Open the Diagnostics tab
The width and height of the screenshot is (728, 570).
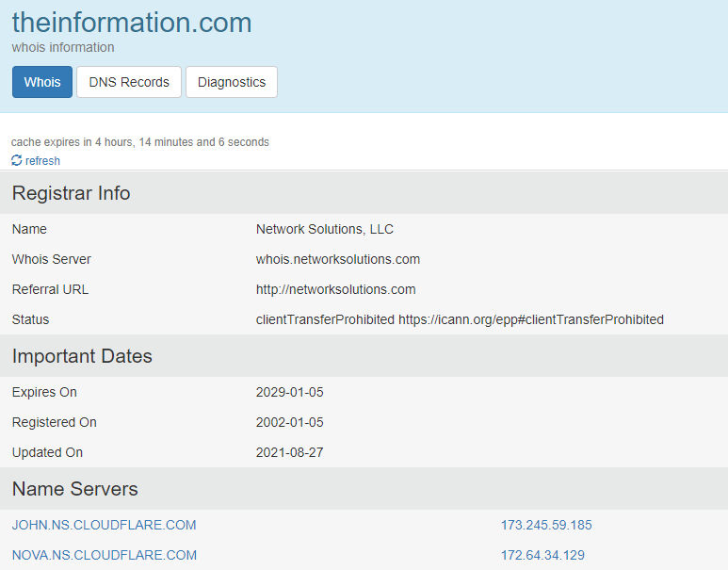tap(232, 82)
